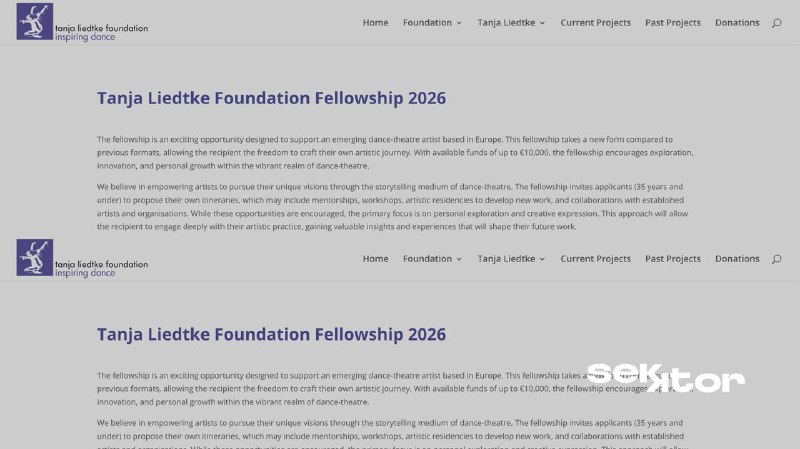This screenshot has width=800, height=449.
Task: Select Past Projects in the top navigation bar
Action: (673, 22)
